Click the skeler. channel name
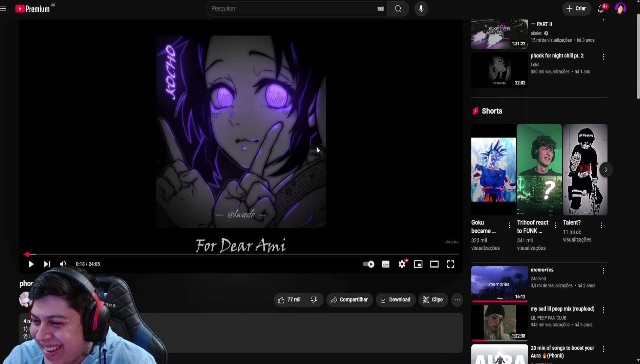This screenshot has height=364, width=640. pos(536,33)
